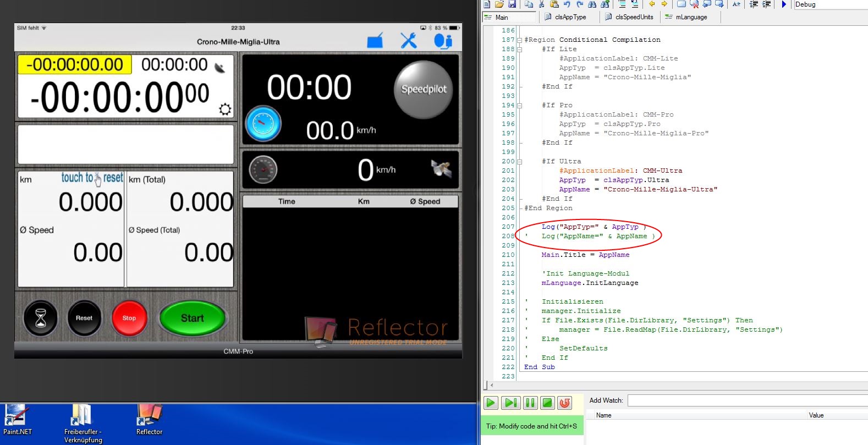Click the GPS satellite icon
868x445 pixels.
point(441,169)
